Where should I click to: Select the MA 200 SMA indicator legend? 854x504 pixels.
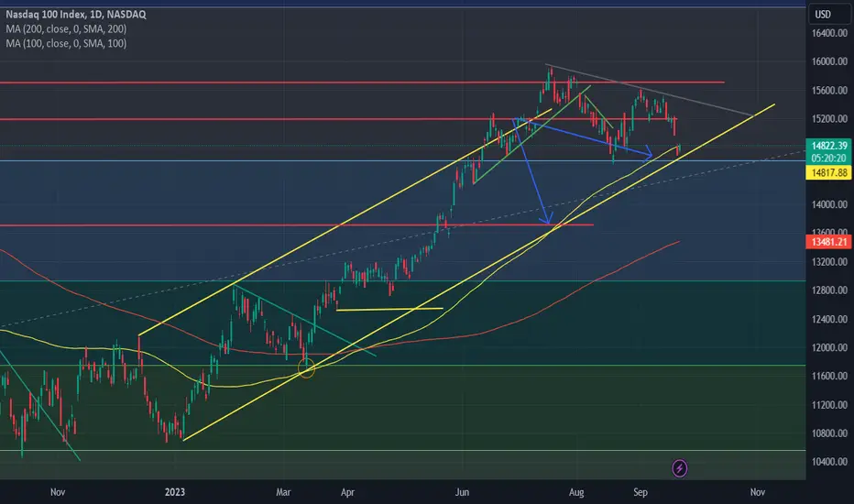pos(66,29)
